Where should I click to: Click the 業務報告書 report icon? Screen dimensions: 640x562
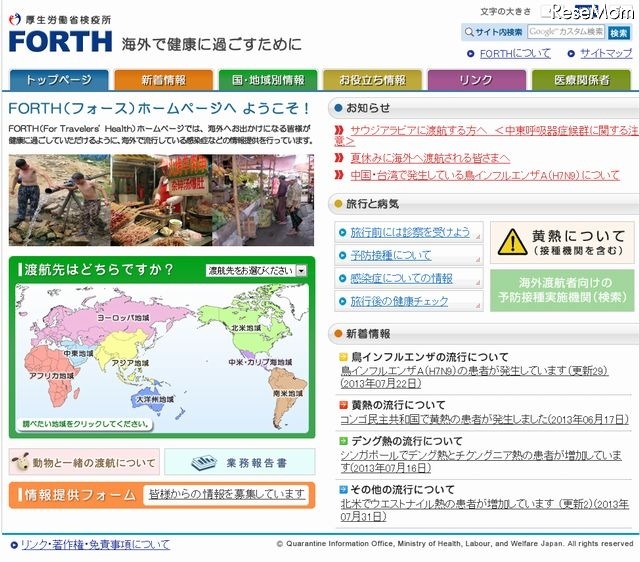[204, 462]
